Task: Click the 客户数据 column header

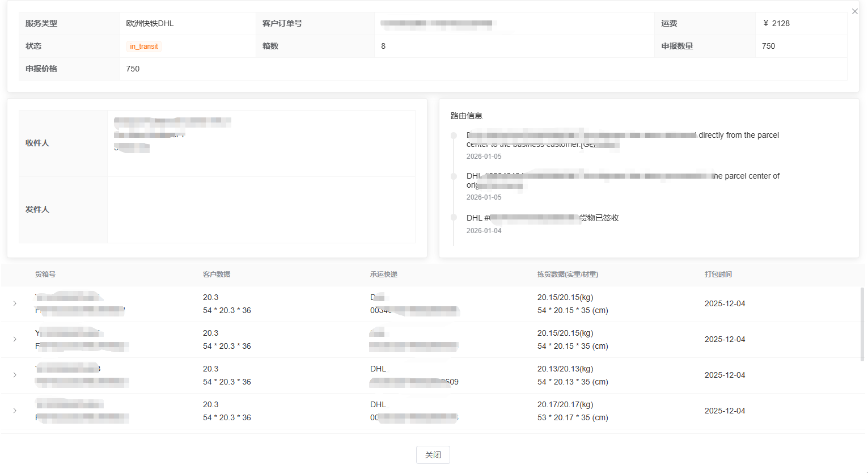Action: [x=217, y=274]
